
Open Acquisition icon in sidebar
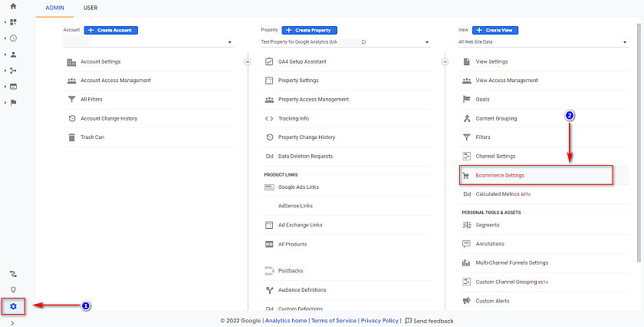click(13, 71)
